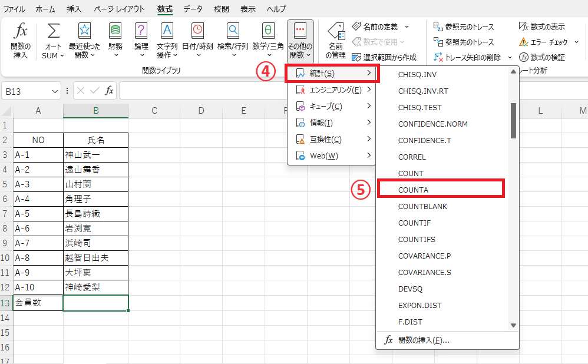588x364 pixels.
Task: Click the function list scroll down arrow
Action: pos(513,325)
